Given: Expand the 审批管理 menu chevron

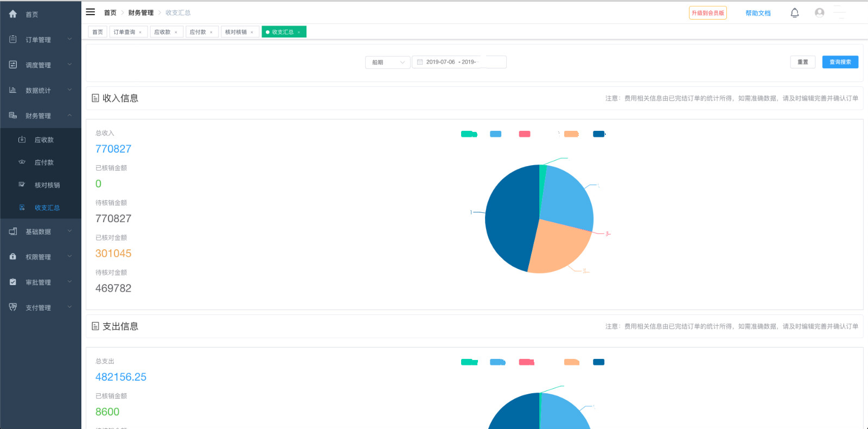Looking at the screenshot, I should 69,282.
